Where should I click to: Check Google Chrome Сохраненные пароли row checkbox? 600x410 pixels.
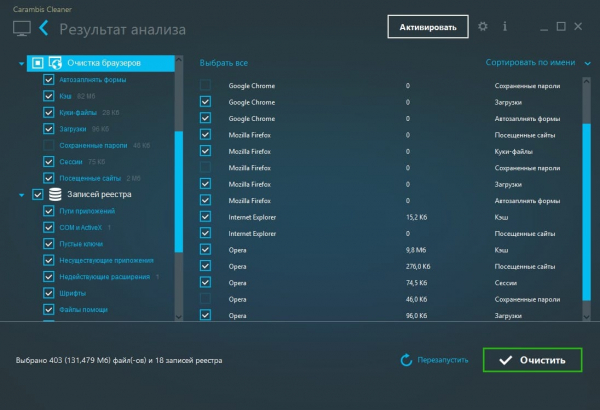pos(205,85)
